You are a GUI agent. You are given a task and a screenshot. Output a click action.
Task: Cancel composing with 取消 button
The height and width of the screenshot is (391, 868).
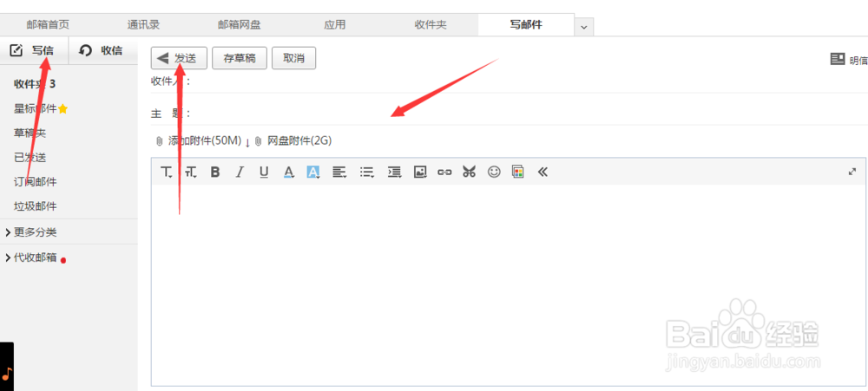pos(294,58)
